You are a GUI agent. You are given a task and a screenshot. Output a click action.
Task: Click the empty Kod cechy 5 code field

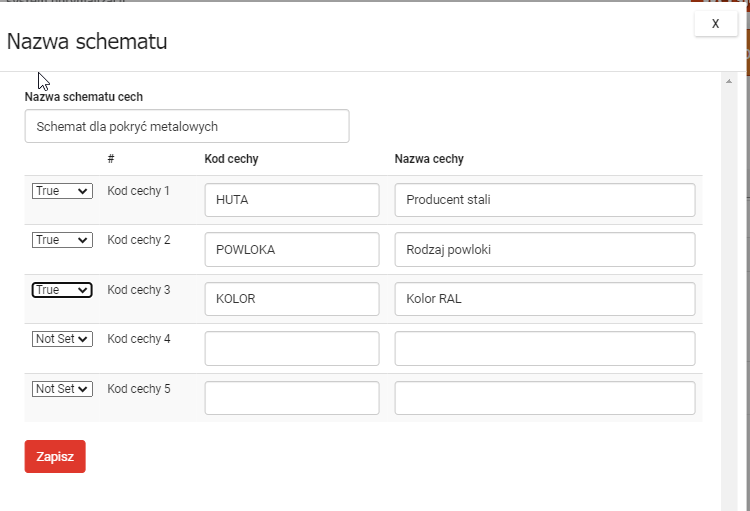(x=292, y=398)
